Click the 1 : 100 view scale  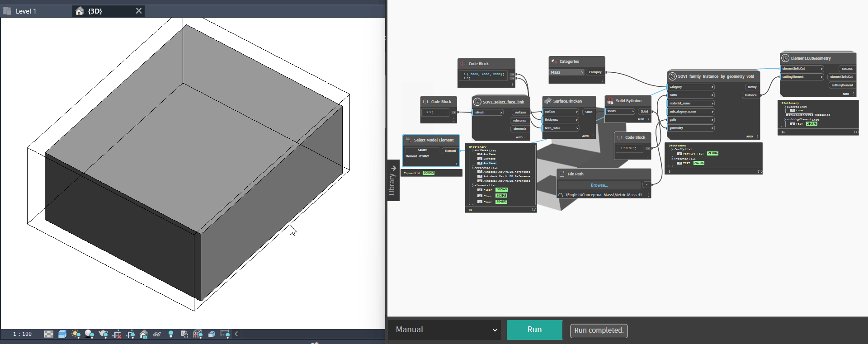[22, 334]
